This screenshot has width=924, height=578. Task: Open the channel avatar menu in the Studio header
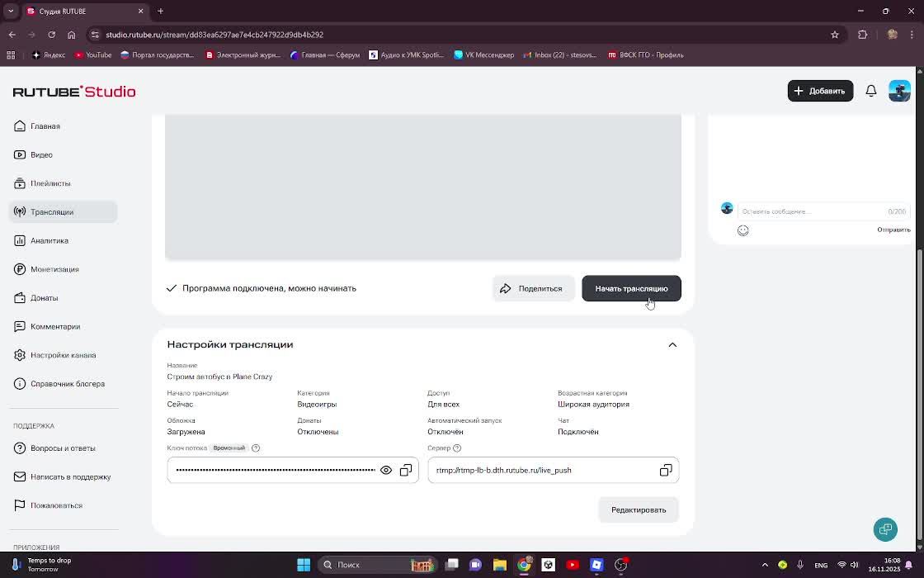tap(899, 91)
